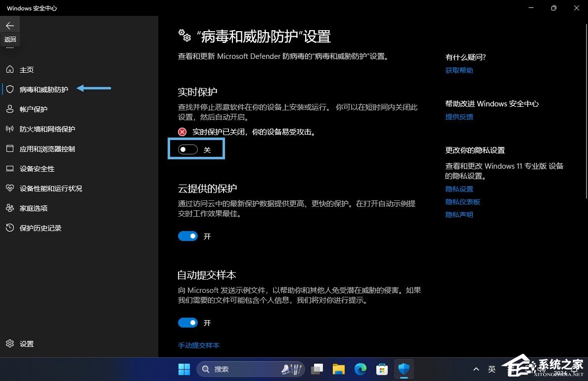Open 主页 home page in sidebar
Viewport: 588px width, 381px height.
pos(27,70)
